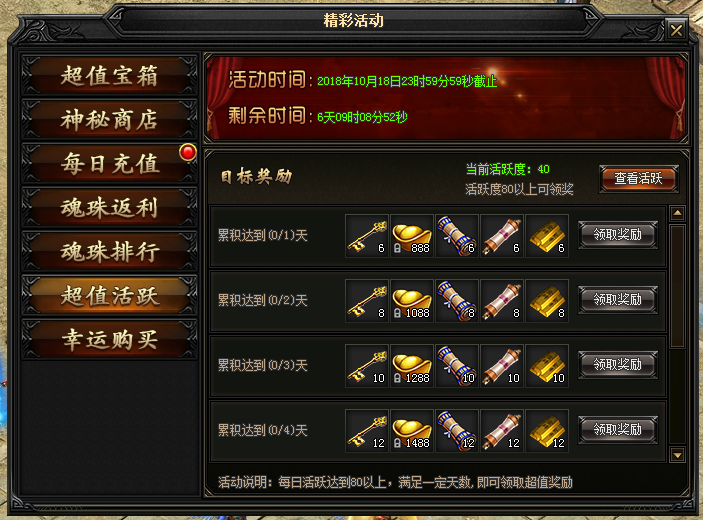
Task: Open 每日充值 tab with red notification dot
Action: (109, 163)
